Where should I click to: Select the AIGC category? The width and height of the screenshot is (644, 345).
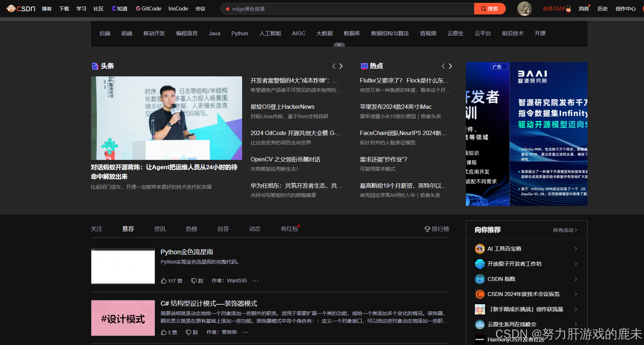(x=299, y=33)
